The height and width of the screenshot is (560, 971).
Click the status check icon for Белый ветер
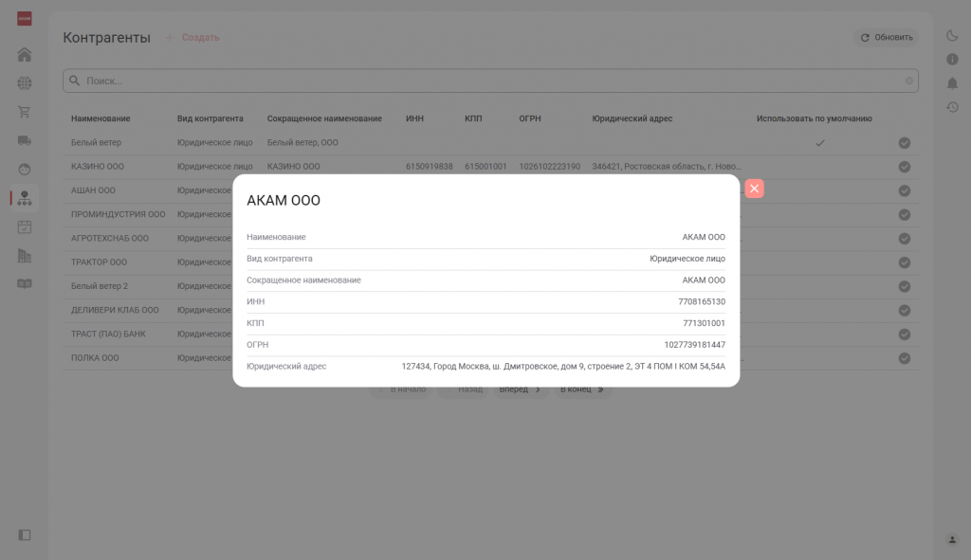coord(904,143)
